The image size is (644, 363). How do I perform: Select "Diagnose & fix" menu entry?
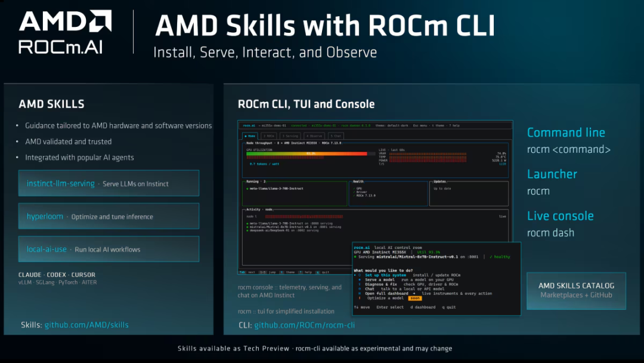[x=380, y=284]
